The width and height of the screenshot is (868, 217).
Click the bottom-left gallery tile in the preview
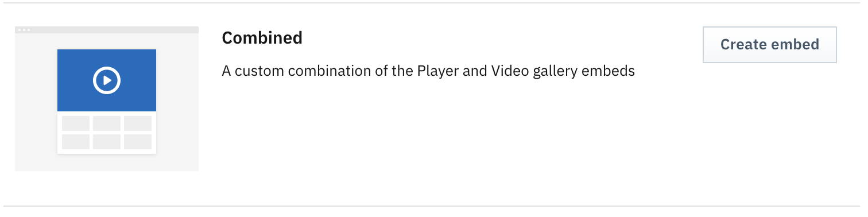pyautogui.click(x=76, y=142)
